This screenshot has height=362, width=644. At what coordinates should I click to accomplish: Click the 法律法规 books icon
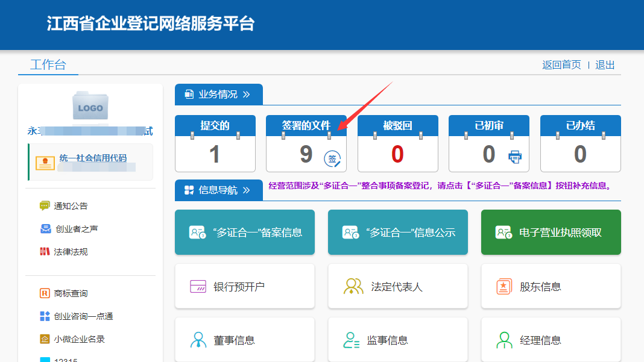pos(45,252)
